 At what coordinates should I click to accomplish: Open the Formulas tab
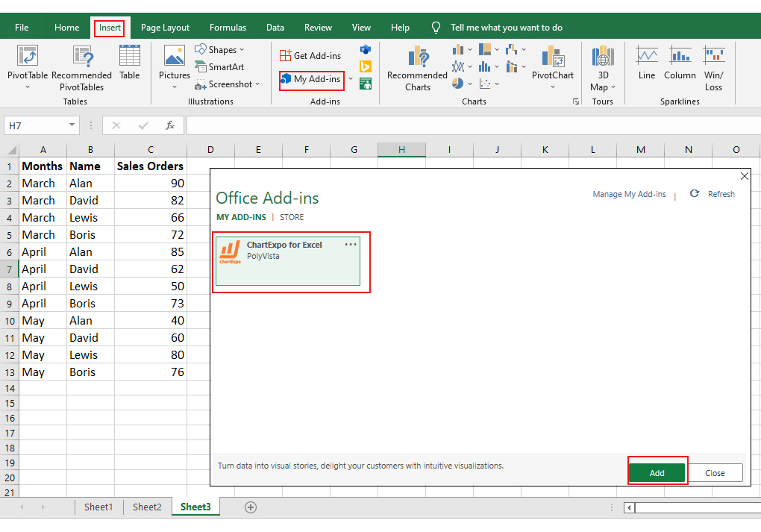pos(228,28)
